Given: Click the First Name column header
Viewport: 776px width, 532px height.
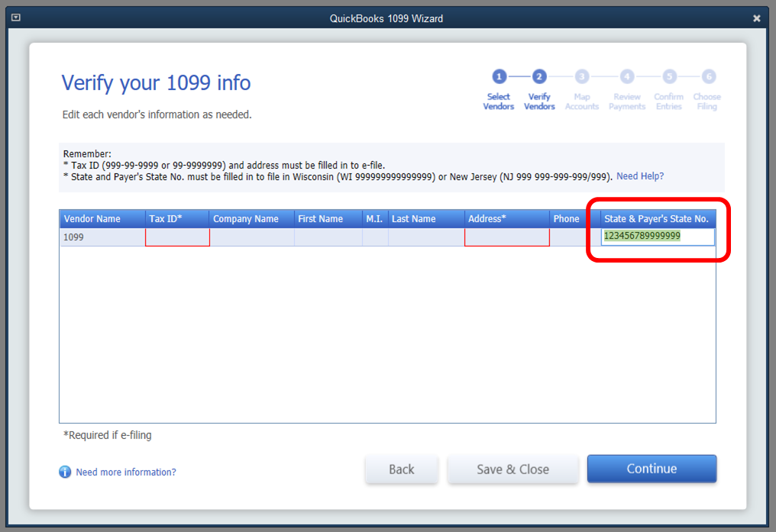Looking at the screenshot, I should pyautogui.click(x=328, y=219).
